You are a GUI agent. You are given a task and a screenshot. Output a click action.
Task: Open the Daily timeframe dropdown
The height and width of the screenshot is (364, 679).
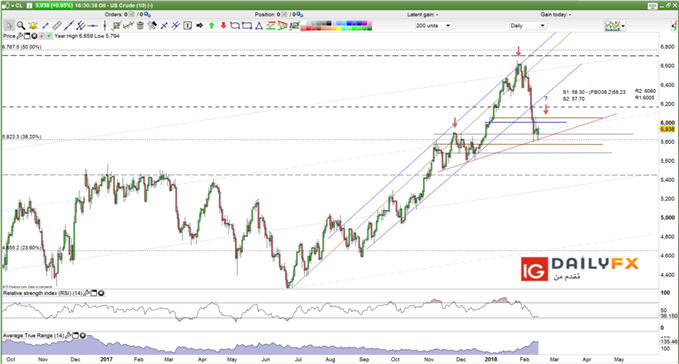click(527, 26)
